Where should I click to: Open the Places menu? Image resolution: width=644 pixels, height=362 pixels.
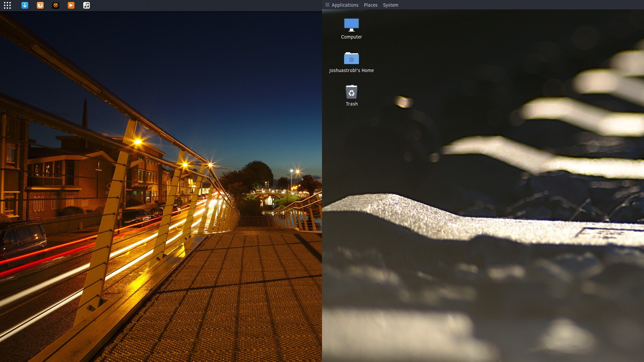(x=371, y=5)
